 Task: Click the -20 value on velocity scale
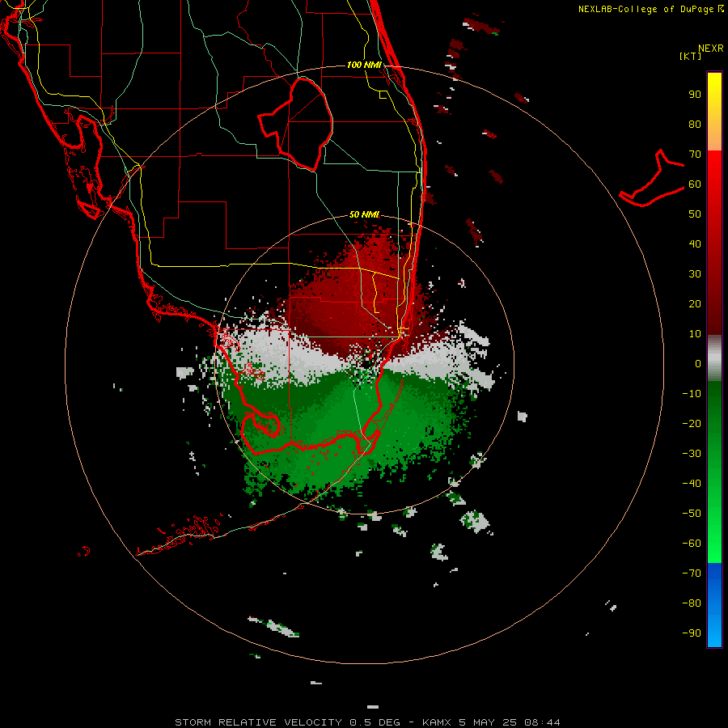[x=692, y=423]
